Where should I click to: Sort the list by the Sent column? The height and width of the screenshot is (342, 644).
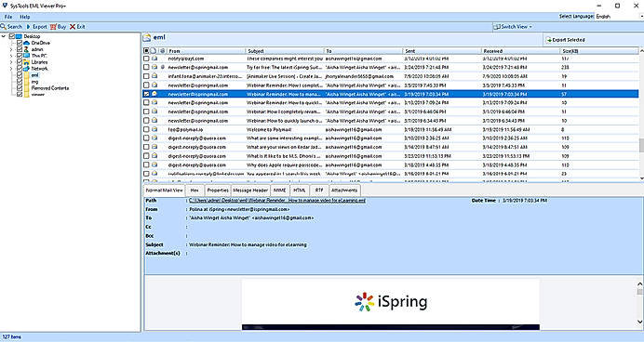coord(441,51)
